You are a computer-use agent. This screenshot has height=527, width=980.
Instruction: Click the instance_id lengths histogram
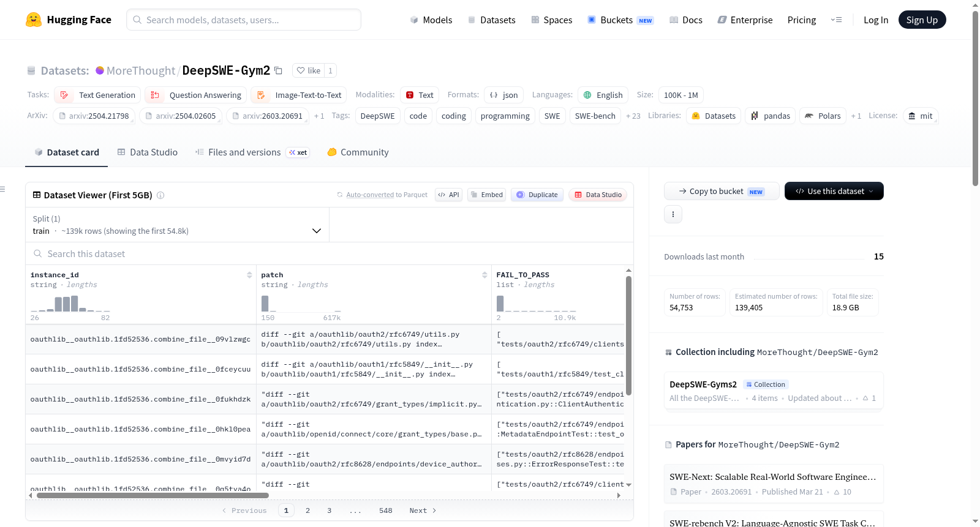(x=70, y=304)
